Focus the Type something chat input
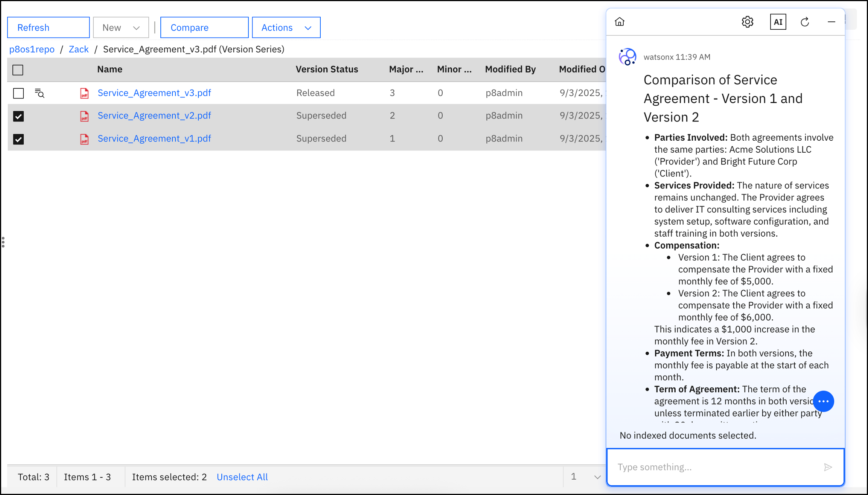This screenshot has height=495, width=868. [x=715, y=467]
